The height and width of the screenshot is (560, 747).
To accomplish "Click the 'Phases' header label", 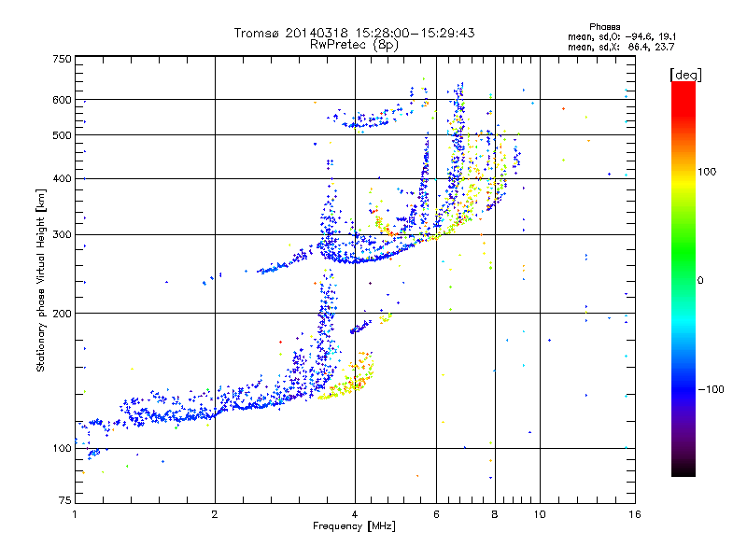I will click(x=604, y=27).
